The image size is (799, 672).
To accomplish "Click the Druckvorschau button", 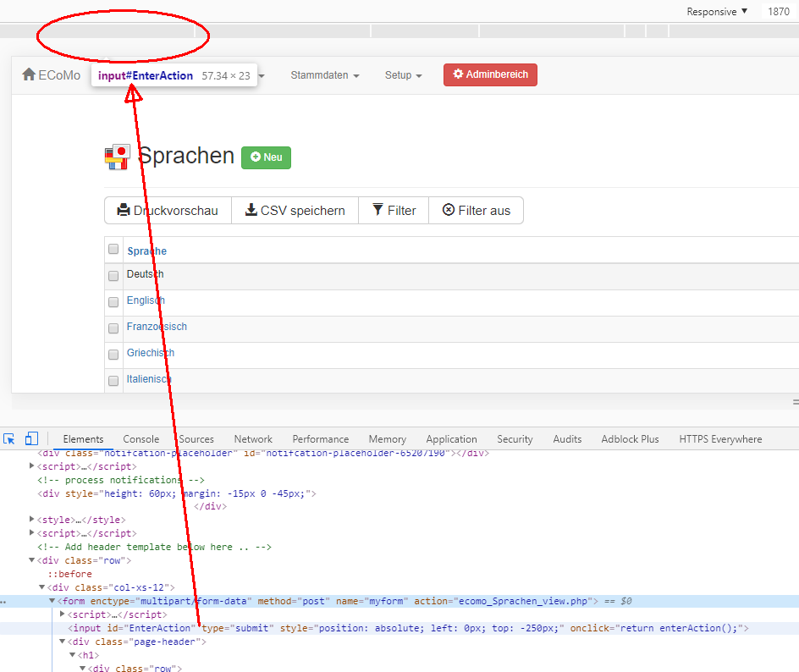I will click(168, 211).
